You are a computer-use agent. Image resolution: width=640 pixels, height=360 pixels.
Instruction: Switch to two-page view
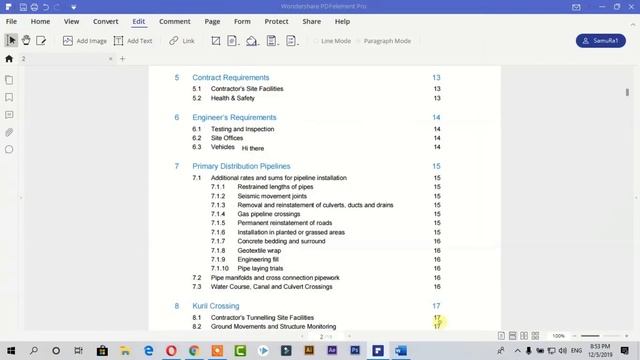pos(524,336)
